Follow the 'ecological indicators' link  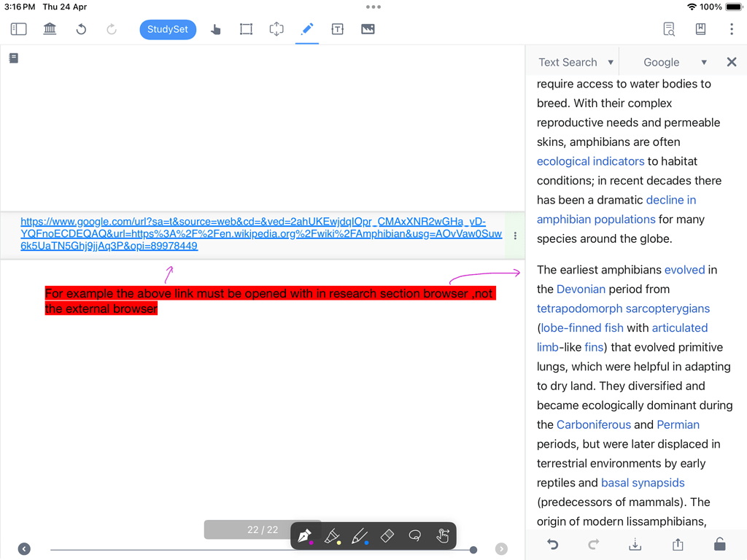(590, 161)
